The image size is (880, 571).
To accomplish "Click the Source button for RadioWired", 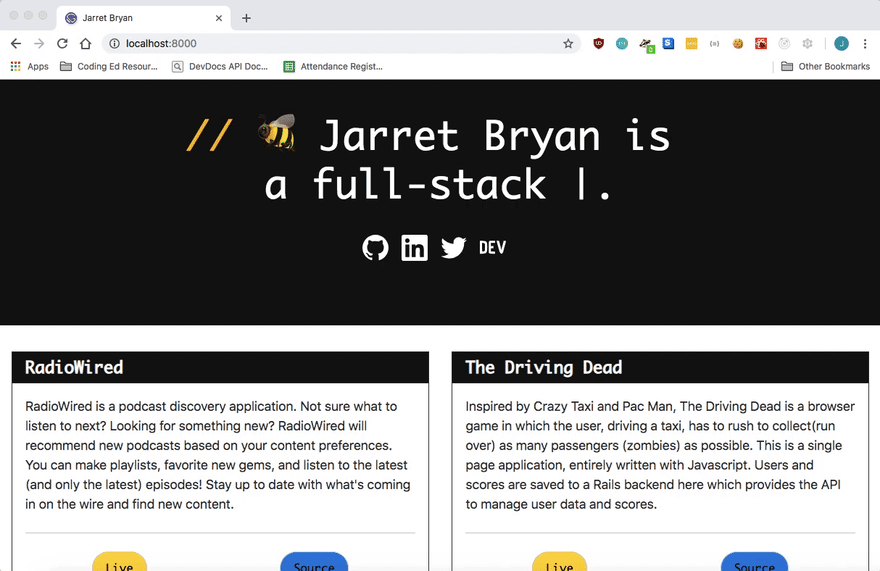I will 314,562.
